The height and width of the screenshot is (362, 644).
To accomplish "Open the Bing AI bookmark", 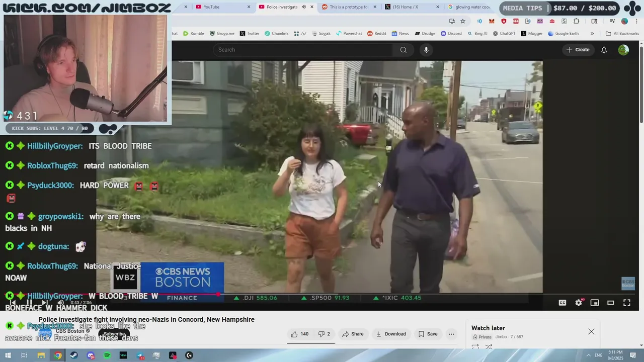I will [x=477, y=34].
